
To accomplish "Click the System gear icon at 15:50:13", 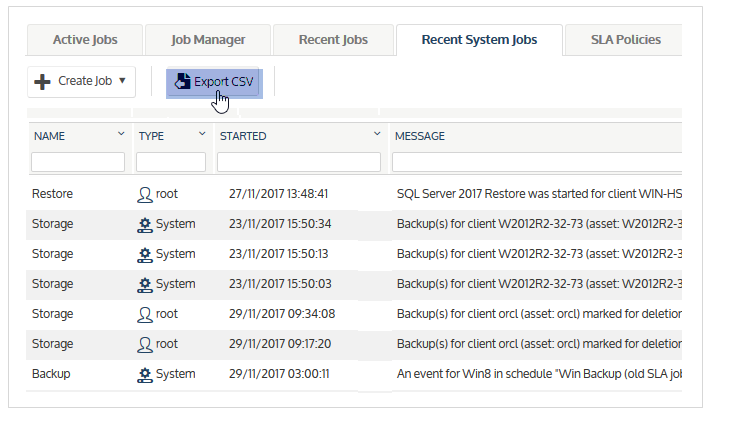I will pos(145,255).
